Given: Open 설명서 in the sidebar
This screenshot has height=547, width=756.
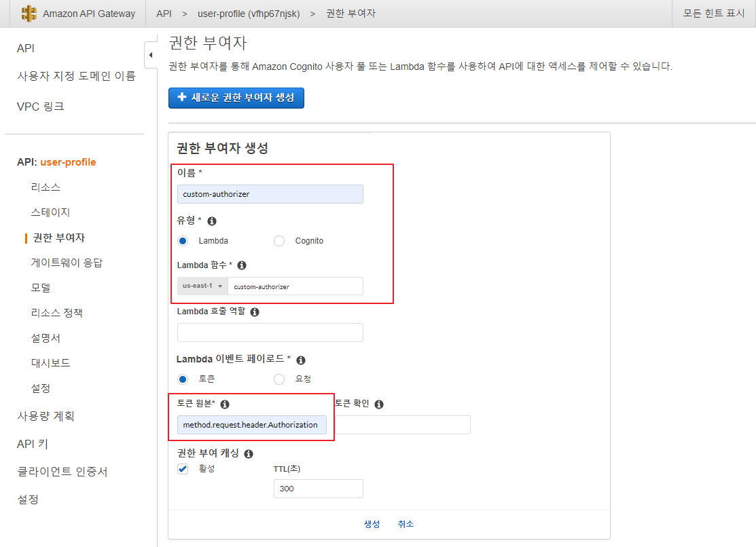Looking at the screenshot, I should (x=46, y=338).
